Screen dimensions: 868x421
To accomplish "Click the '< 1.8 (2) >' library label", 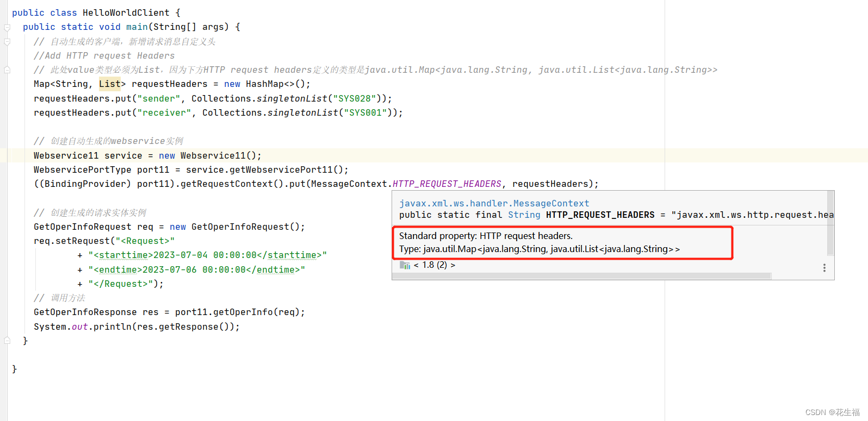I will 434,265.
